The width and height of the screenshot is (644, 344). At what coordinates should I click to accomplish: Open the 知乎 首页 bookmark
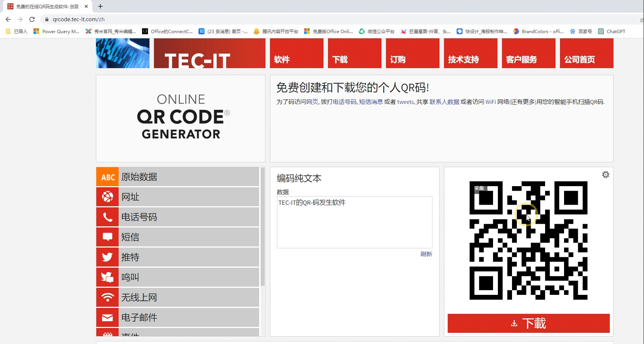point(223,32)
